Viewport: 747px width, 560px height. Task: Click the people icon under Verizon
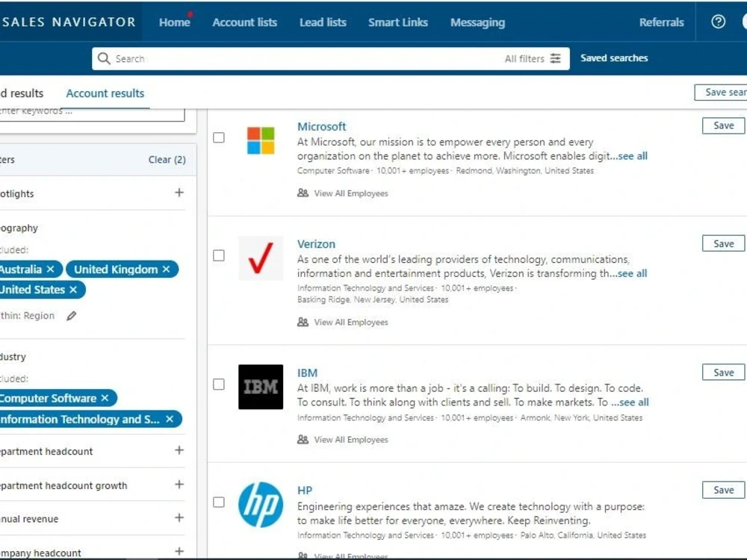tap(303, 322)
